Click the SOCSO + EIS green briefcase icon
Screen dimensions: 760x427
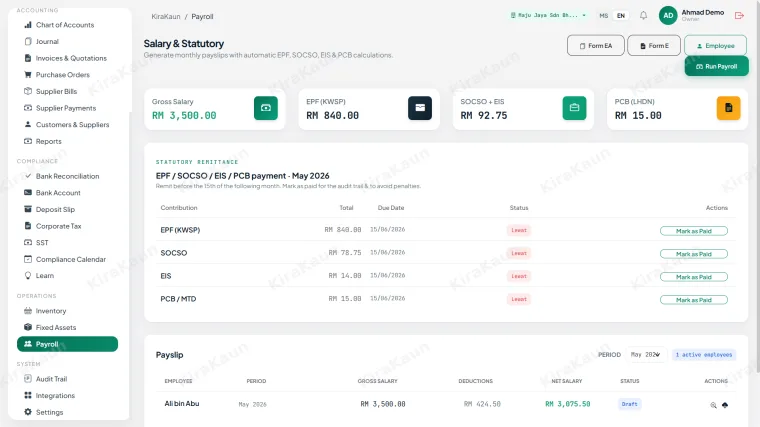coord(574,108)
